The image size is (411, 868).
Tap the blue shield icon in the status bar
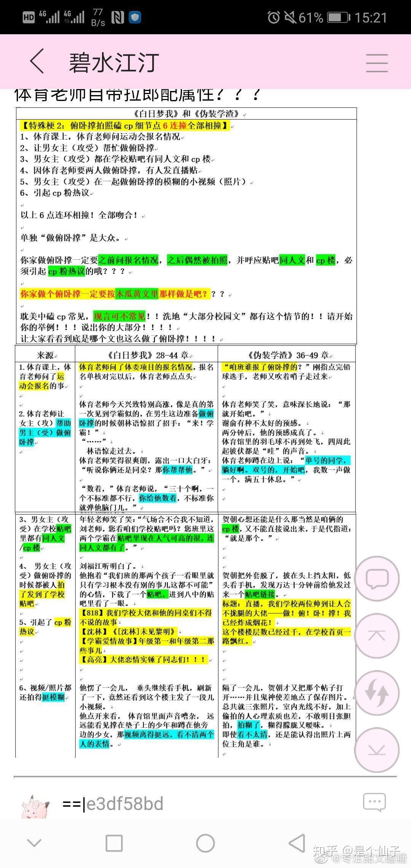(135, 17)
